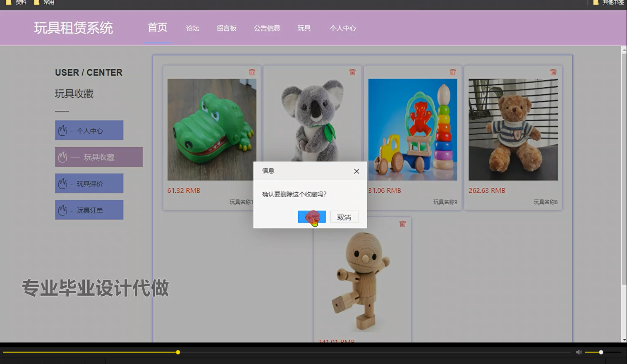Click the flame icon beside 玩具订单 sidebar item

pos(62,210)
